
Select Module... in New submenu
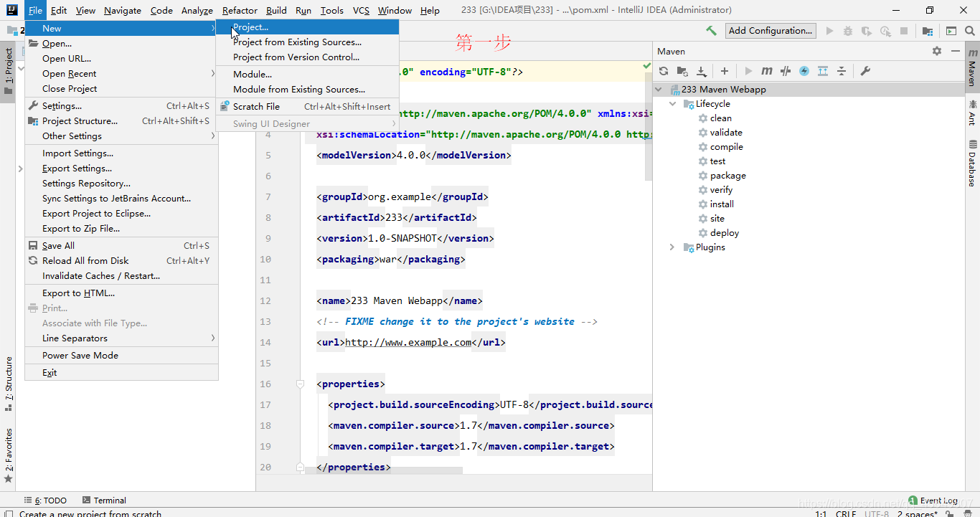(x=307, y=74)
